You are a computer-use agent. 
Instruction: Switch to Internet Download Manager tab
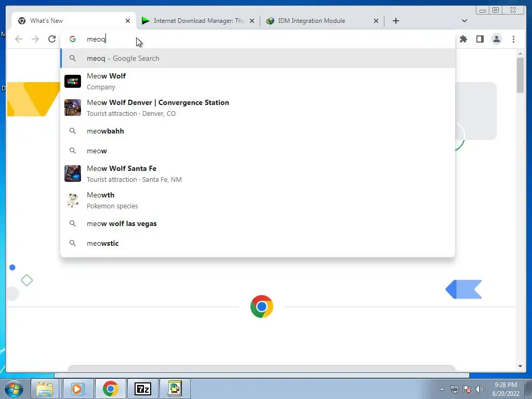(198, 21)
